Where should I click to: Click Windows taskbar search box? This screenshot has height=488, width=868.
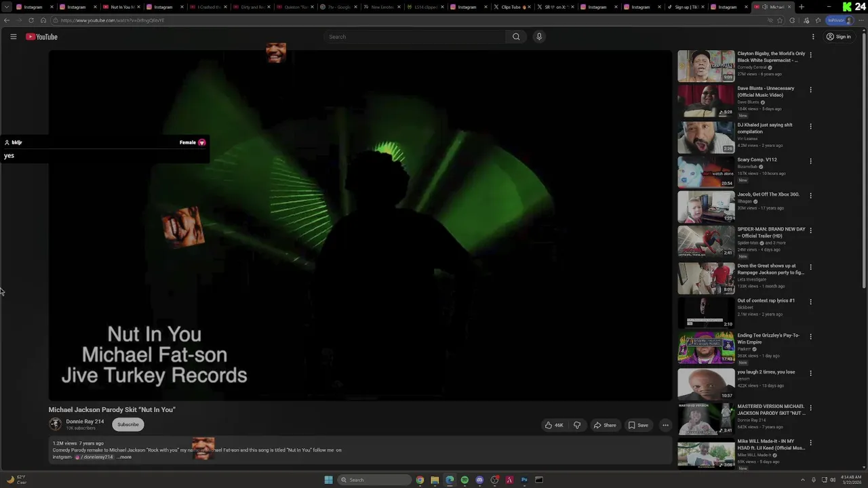click(374, 480)
